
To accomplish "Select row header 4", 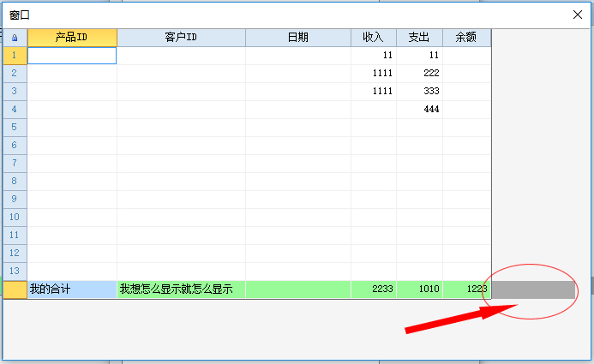I will 15,110.
